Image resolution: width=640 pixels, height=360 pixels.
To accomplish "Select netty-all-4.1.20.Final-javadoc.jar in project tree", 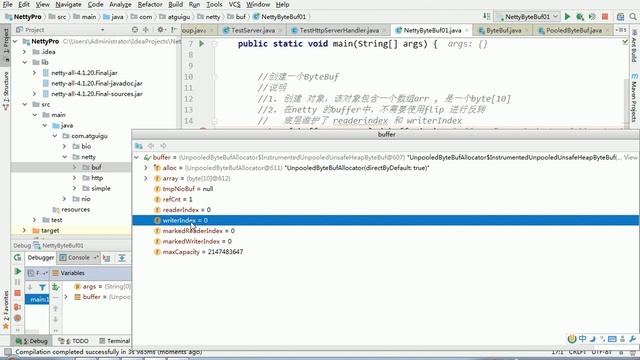I will point(97,83).
